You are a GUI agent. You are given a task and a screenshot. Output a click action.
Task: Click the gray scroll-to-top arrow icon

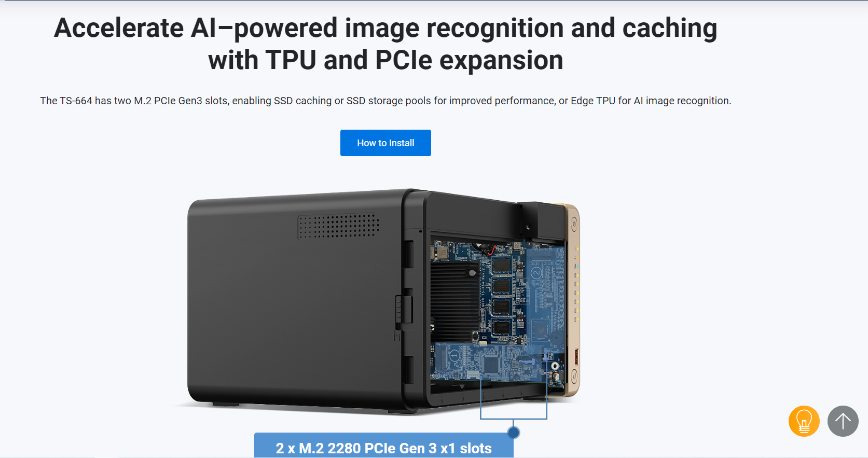[x=843, y=421]
